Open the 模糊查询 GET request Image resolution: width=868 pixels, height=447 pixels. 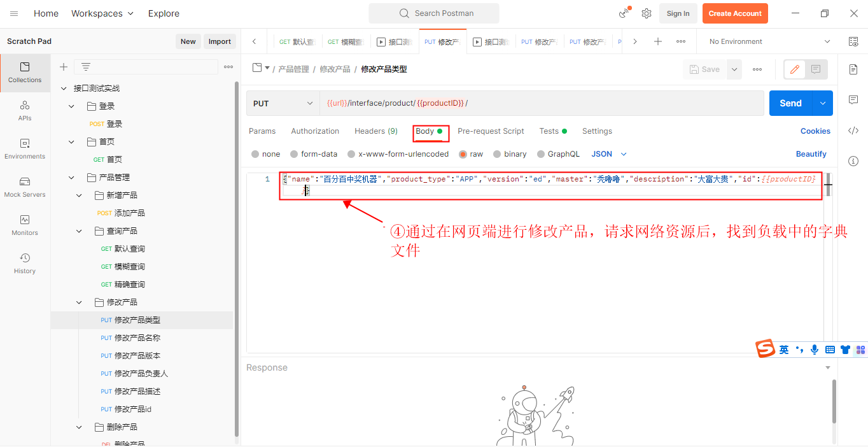click(123, 267)
